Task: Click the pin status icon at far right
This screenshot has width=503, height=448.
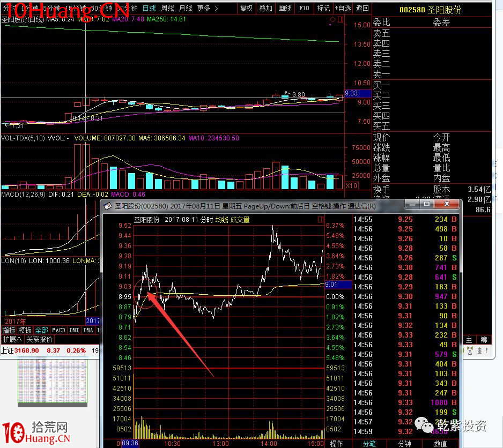Action: click(x=486, y=350)
